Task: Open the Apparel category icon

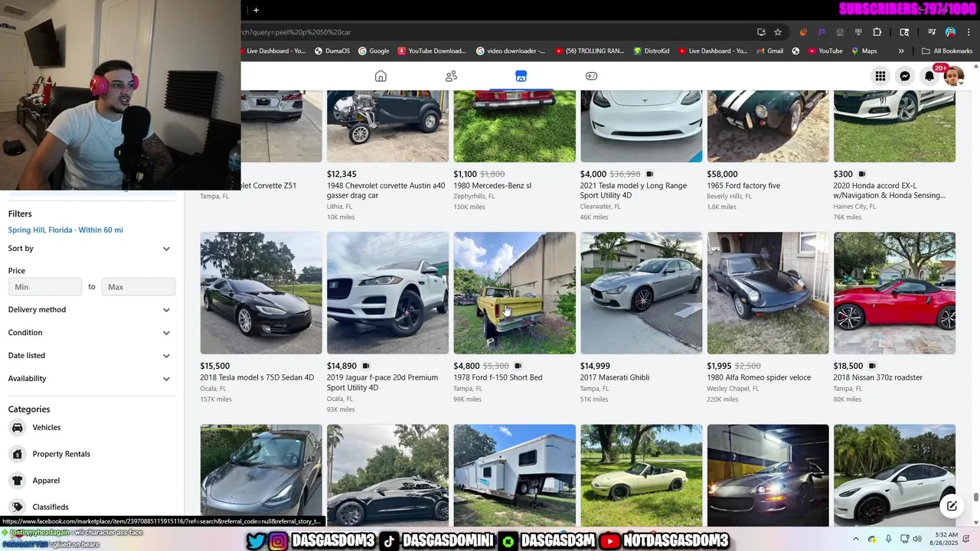Action: point(17,481)
